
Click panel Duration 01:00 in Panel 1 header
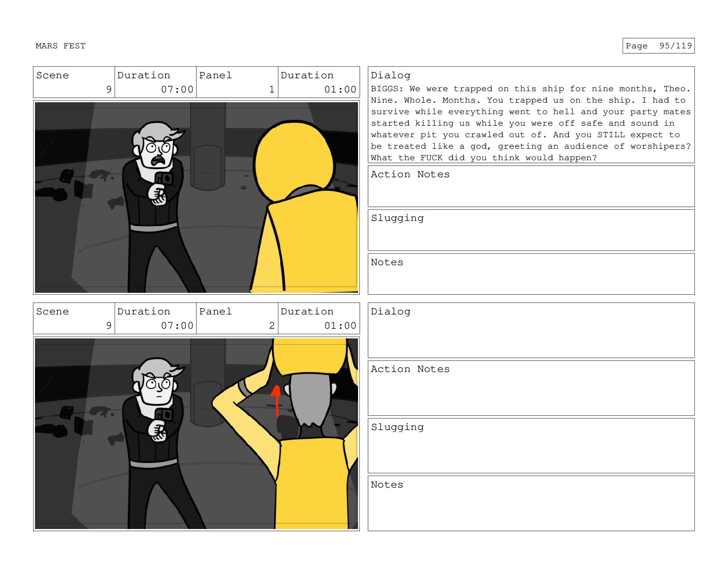coord(319,82)
